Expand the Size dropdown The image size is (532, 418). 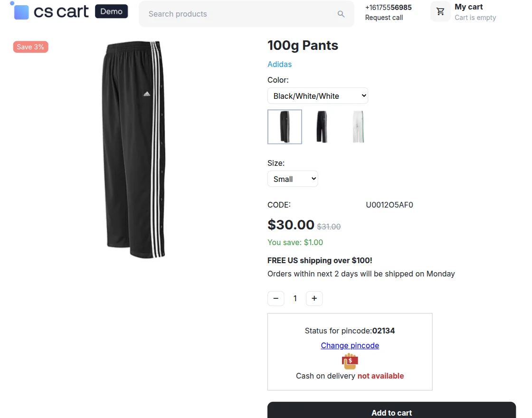pos(293,179)
